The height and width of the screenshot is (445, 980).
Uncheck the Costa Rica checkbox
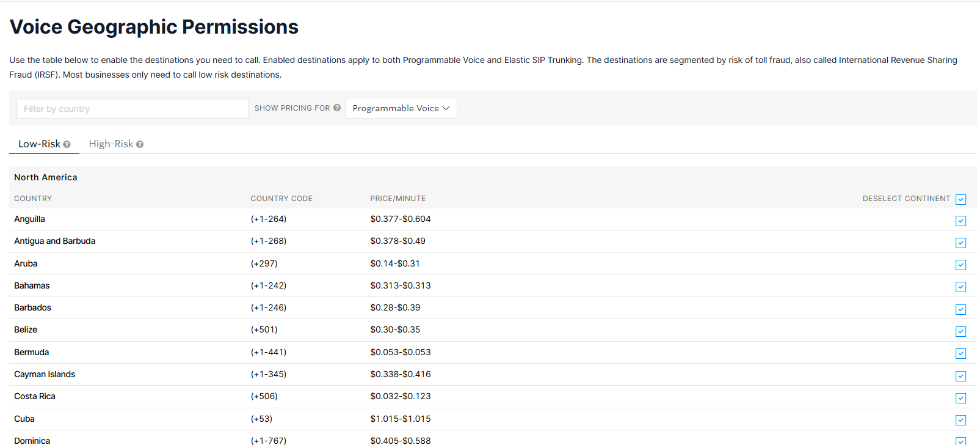click(960, 398)
